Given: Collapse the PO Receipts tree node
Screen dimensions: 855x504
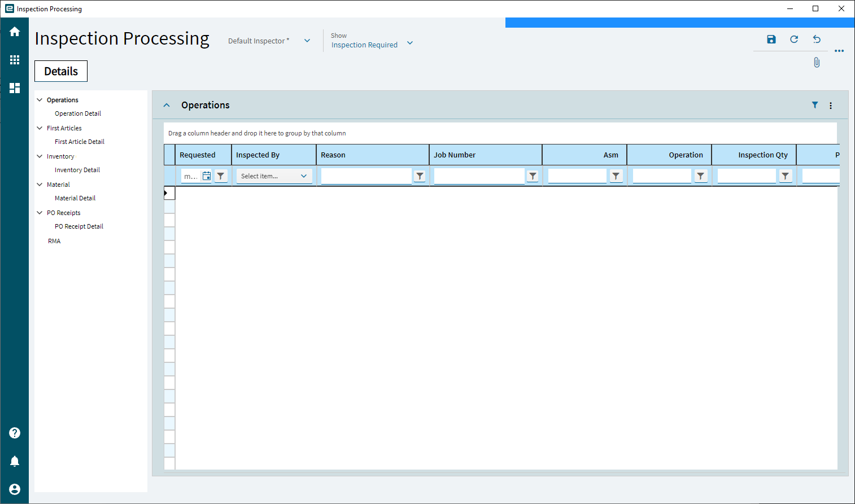Looking at the screenshot, I should (x=40, y=213).
